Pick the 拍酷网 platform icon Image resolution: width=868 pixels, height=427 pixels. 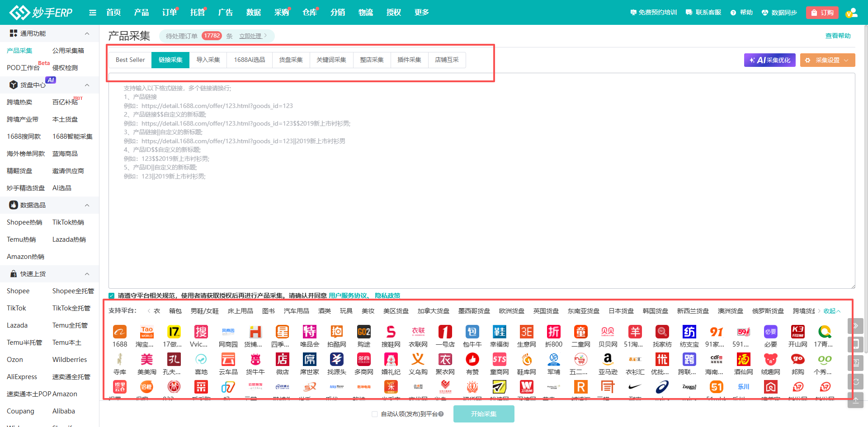[x=337, y=332]
